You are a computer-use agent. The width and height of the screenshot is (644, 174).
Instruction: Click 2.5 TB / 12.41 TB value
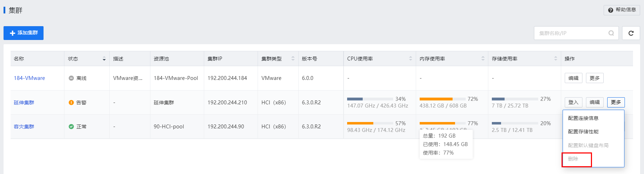coord(512,130)
